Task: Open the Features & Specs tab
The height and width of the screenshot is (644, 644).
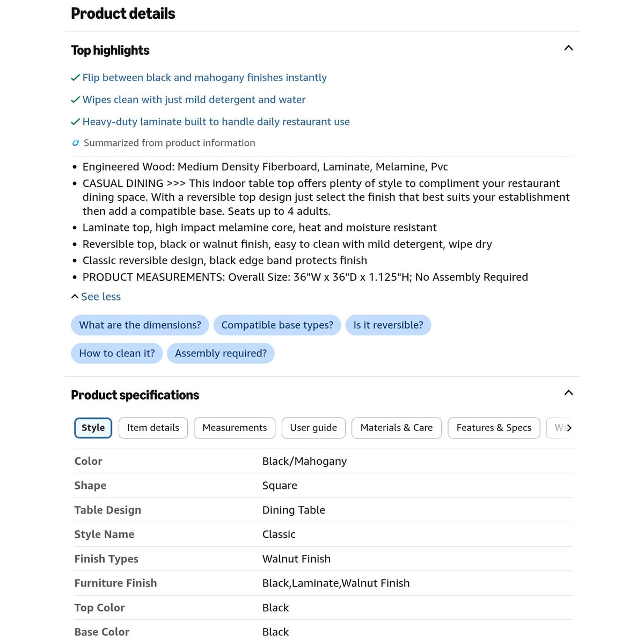Action: click(x=494, y=428)
